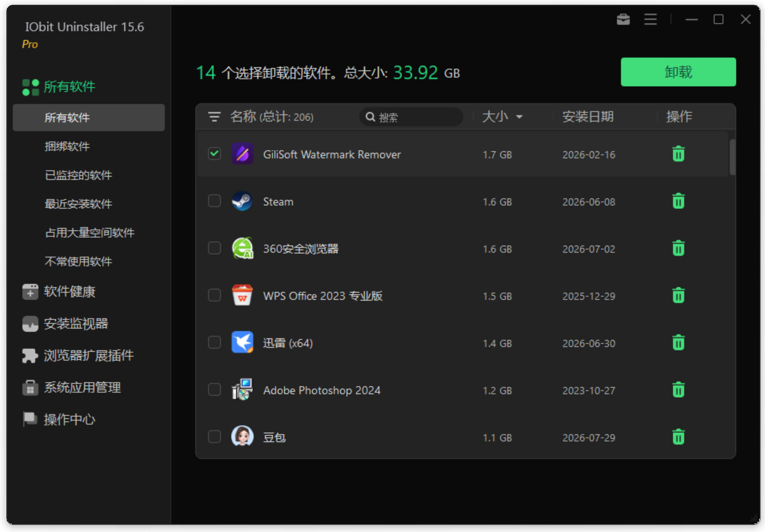Switch to 不常使用软件
This screenshot has height=532, width=765.
(78, 261)
